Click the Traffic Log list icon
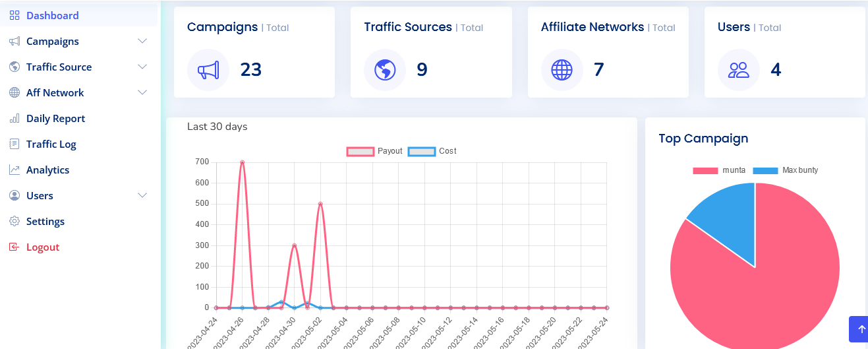Screen dimensions: 868x349 [x=14, y=144]
